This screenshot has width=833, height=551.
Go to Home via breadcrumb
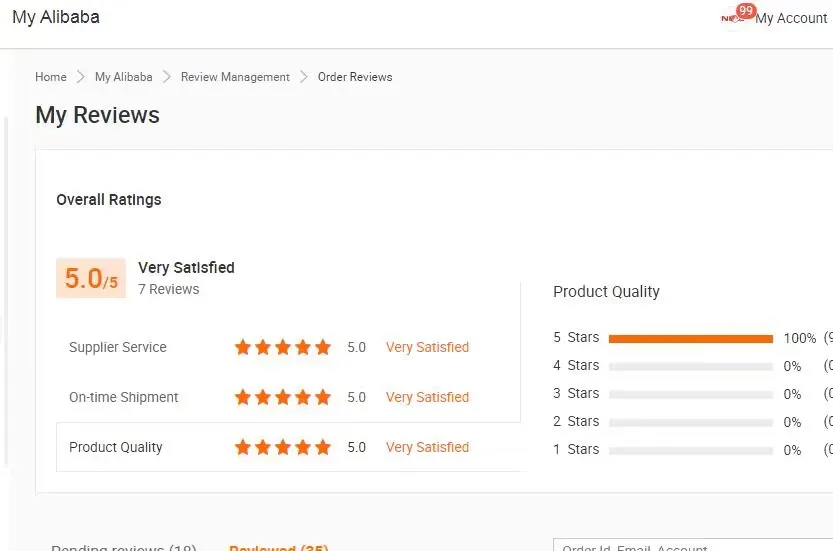pyautogui.click(x=51, y=77)
